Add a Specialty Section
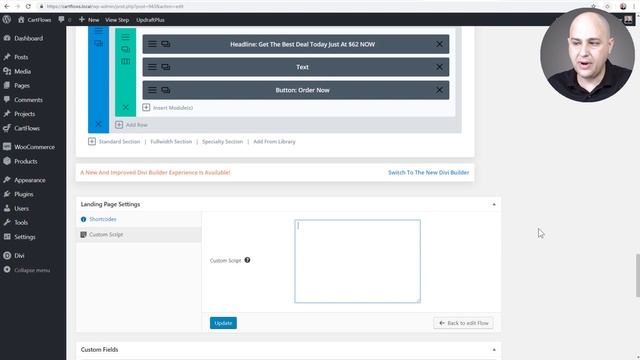The width and height of the screenshot is (640, 360). [222, 142]
